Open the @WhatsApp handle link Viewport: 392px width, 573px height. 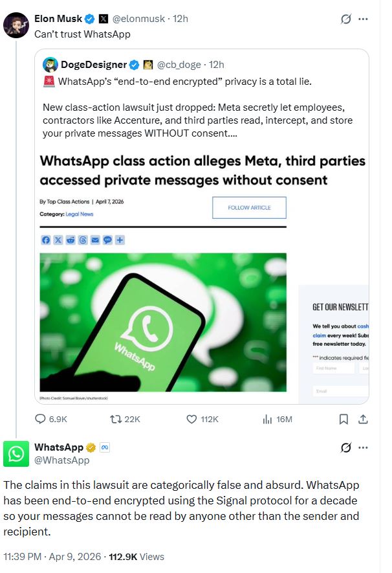(62, 460)
